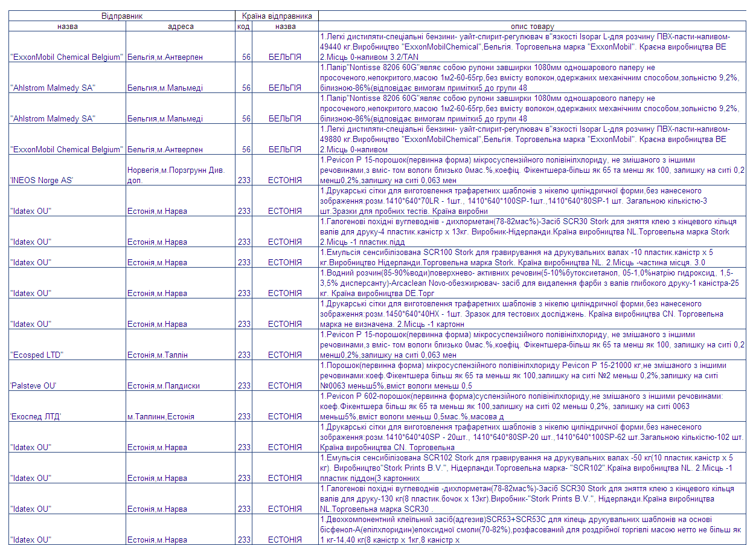
Task: Click the description cell about 'Двохкомпонентний клейільний засіб'
Action: pyautogui.click(x=532, y=529)
